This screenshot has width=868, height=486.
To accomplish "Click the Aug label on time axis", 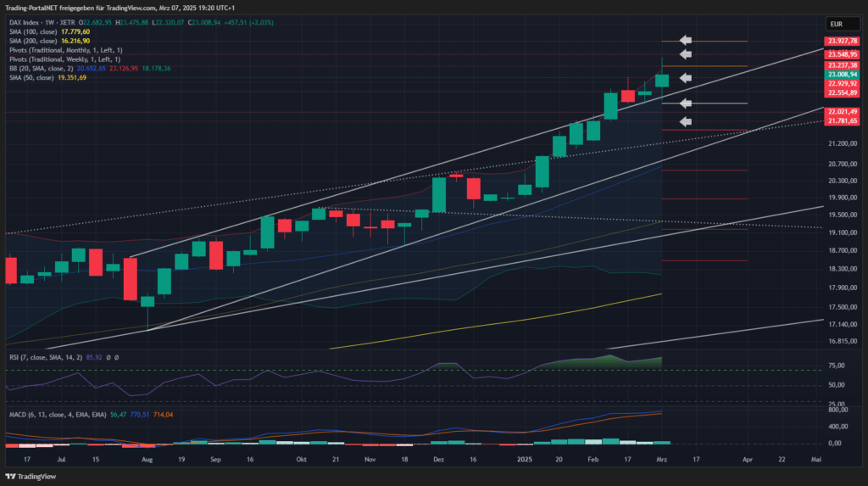I will tap(147, 460).
